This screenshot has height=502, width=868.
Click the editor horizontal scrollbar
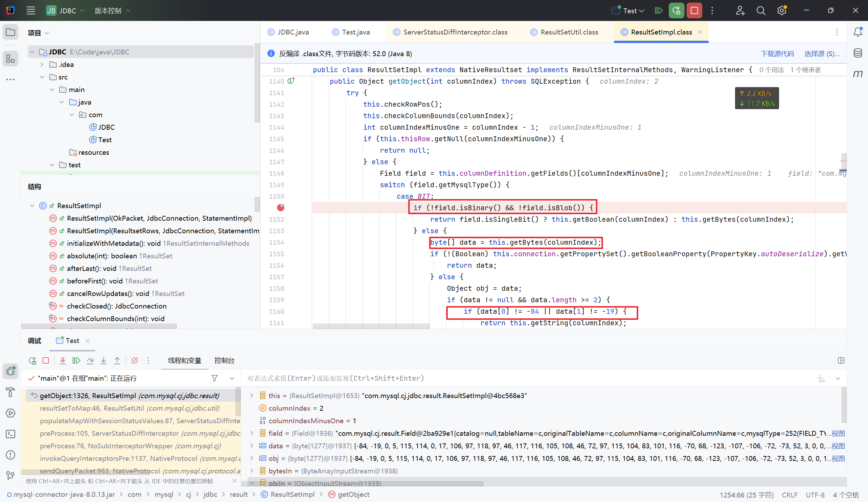(371, 326)
